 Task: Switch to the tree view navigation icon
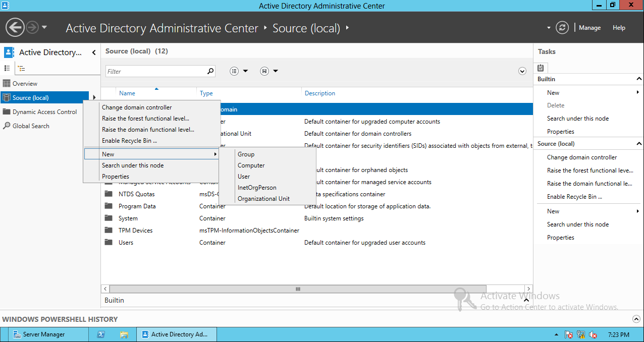tap(20, 68)
